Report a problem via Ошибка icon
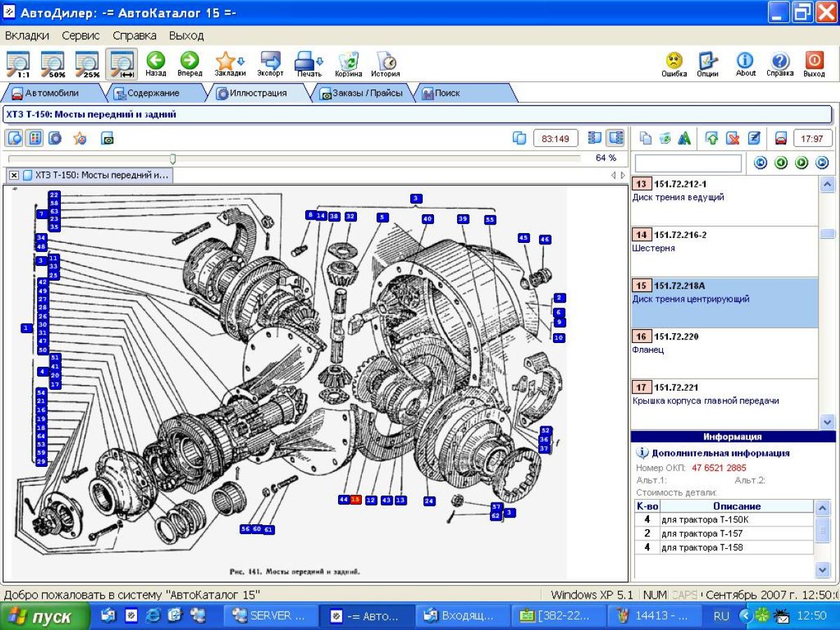The width and height of the screenshot is (840, 630). (674, 61)
